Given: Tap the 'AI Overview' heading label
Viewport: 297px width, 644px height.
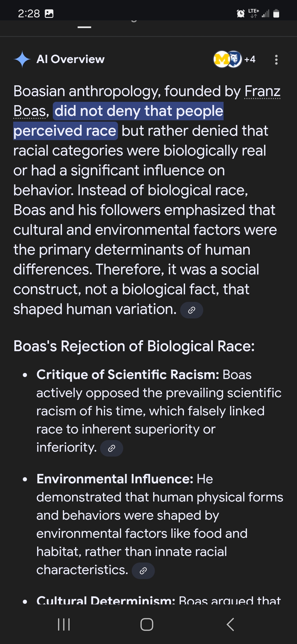Looking at the screenshot, I should (x=71, y=59).
